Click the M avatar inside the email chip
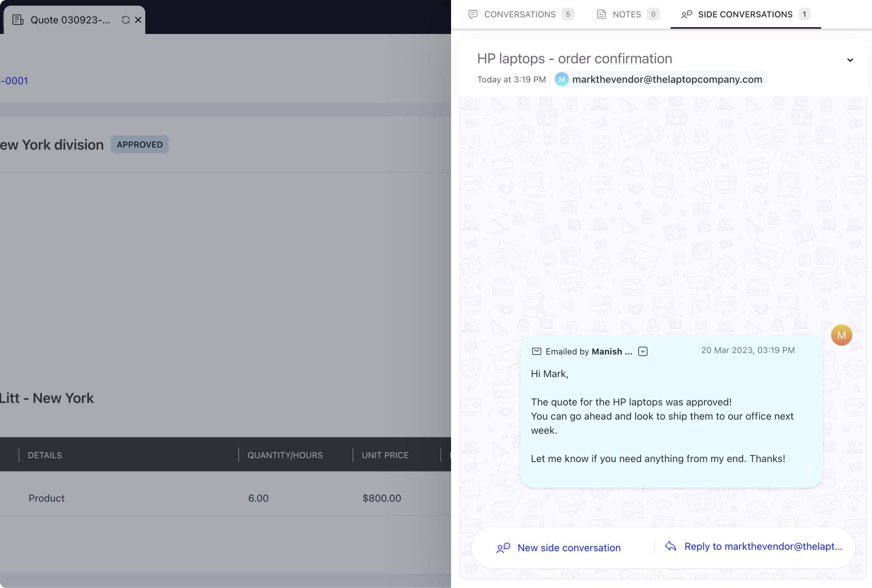This screenshot has height=588, width=872. pyautogui.click(x=562, y=80)
